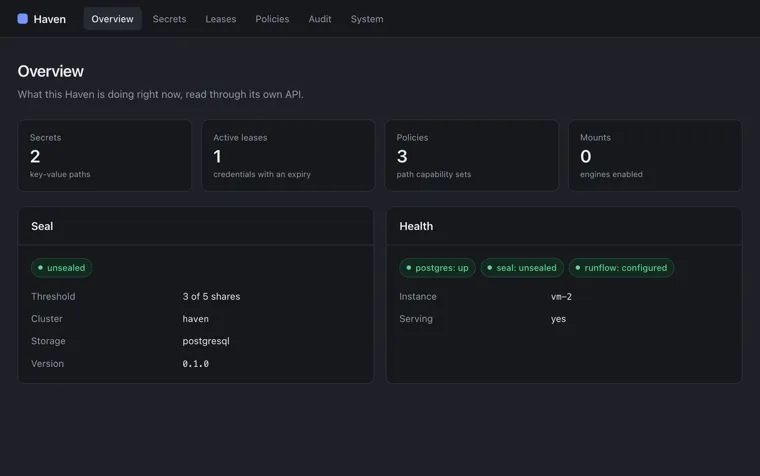The image size is (760, 476).
Task: Click the Haven brand name
Action: (x=49, y=19)
